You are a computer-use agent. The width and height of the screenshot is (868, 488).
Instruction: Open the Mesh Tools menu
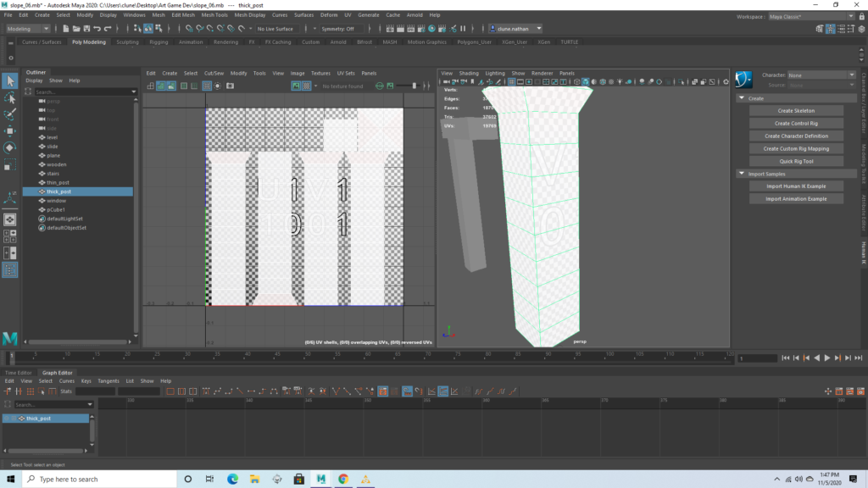click(214, 15)
